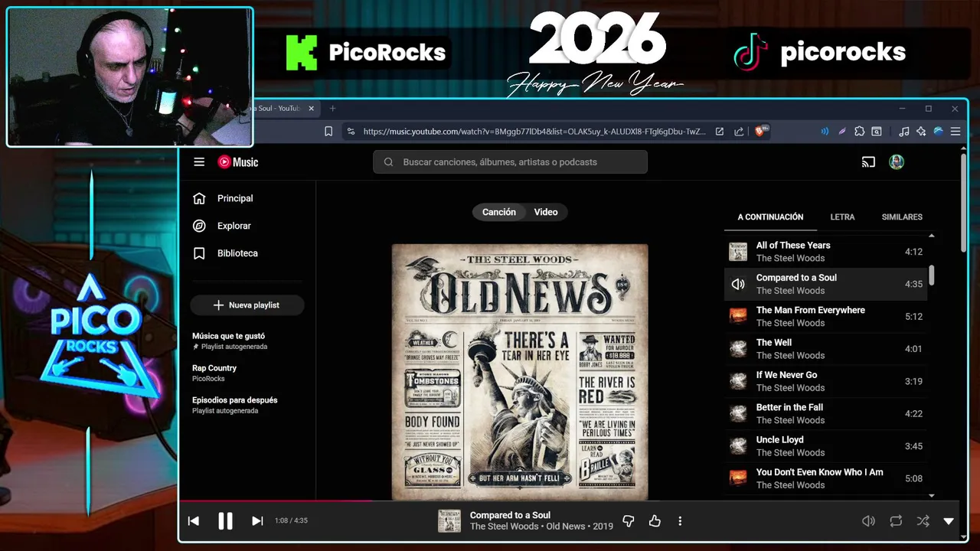
Task: Switch to Video mode
Action: tap(546, 212)
